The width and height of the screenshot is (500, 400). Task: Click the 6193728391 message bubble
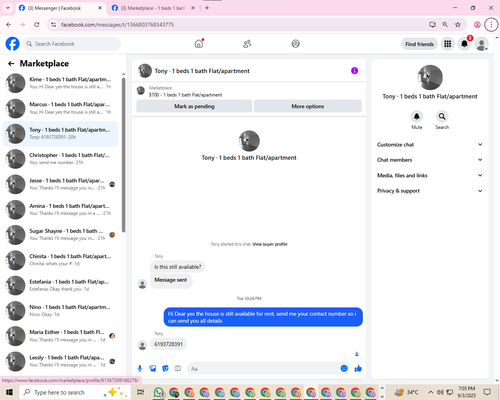168,344
